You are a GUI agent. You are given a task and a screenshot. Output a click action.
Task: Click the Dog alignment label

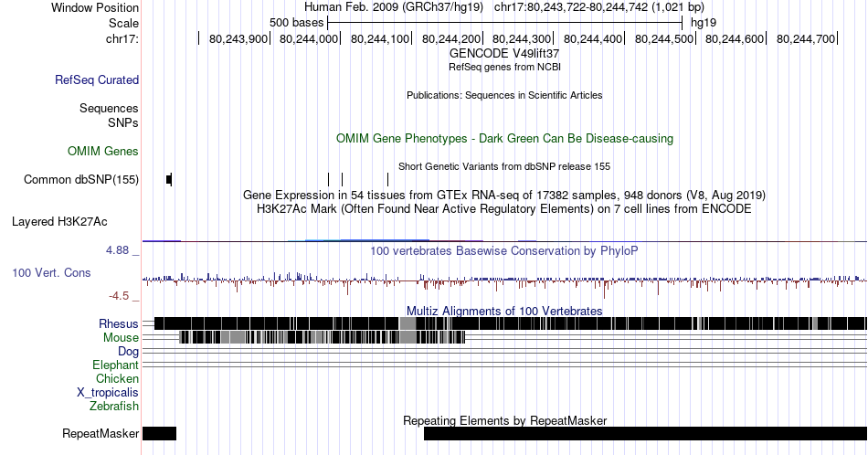click(x=129, y=352)
